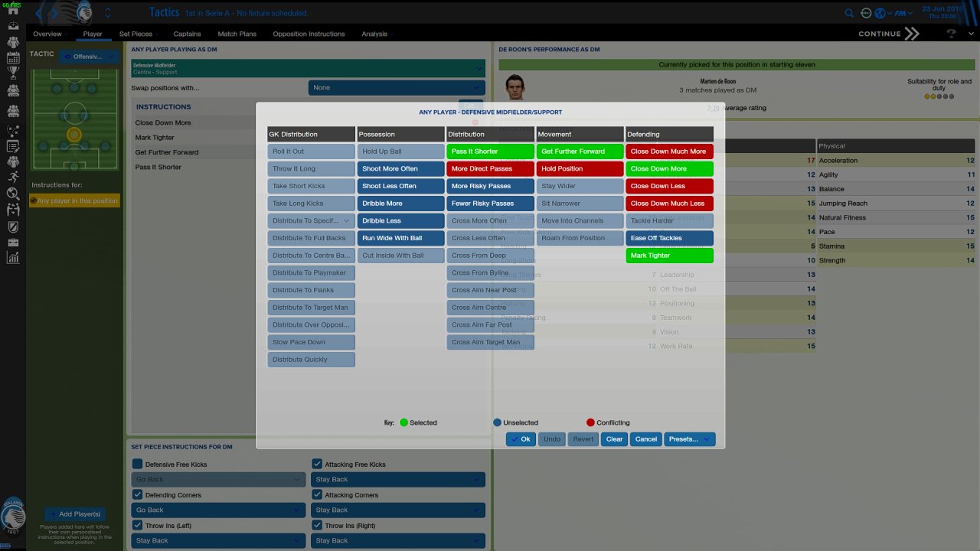This screenshot has height=551, width=980.
Task: Open the Tactics board icon
Action: pyautogui.click(x=13, y=131)
